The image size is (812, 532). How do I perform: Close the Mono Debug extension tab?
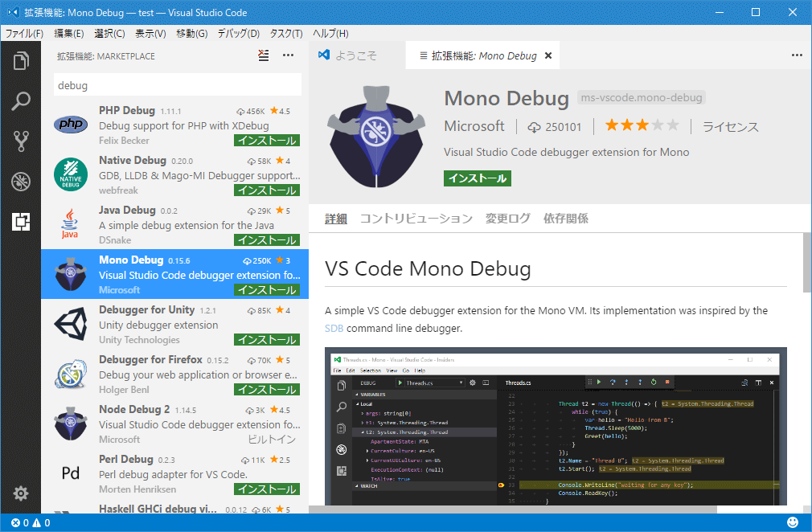pyautogui.click(x=548, y=55)
